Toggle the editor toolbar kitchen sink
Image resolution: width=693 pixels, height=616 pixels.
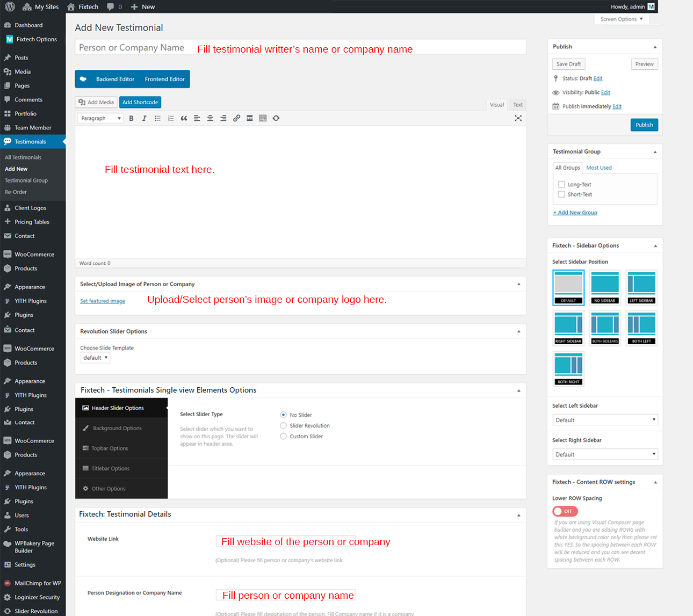263,118
